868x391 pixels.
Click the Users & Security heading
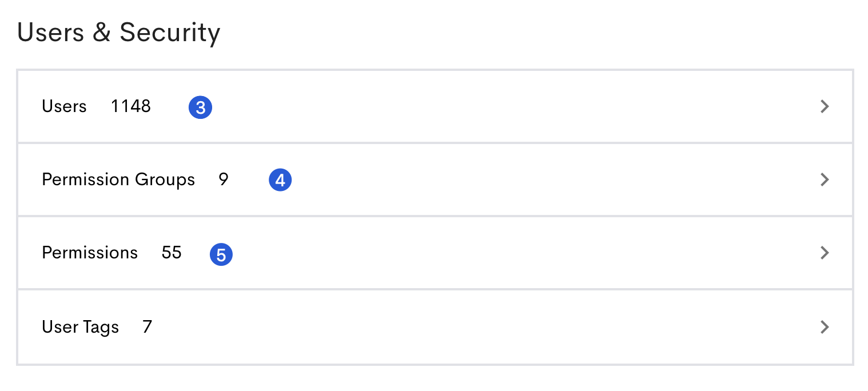click(118, 32)
